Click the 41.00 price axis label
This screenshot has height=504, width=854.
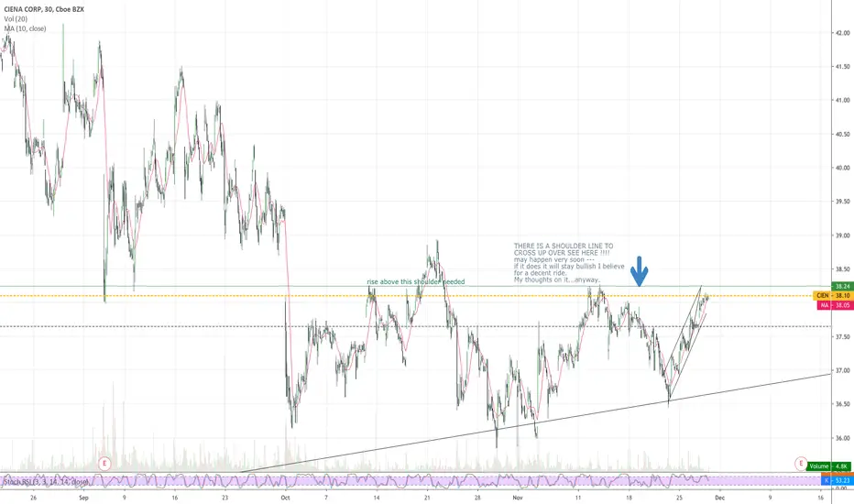[x=842, y=100]
